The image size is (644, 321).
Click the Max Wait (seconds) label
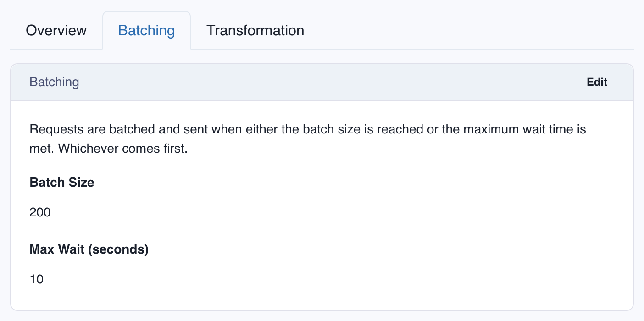click(89, 249)
